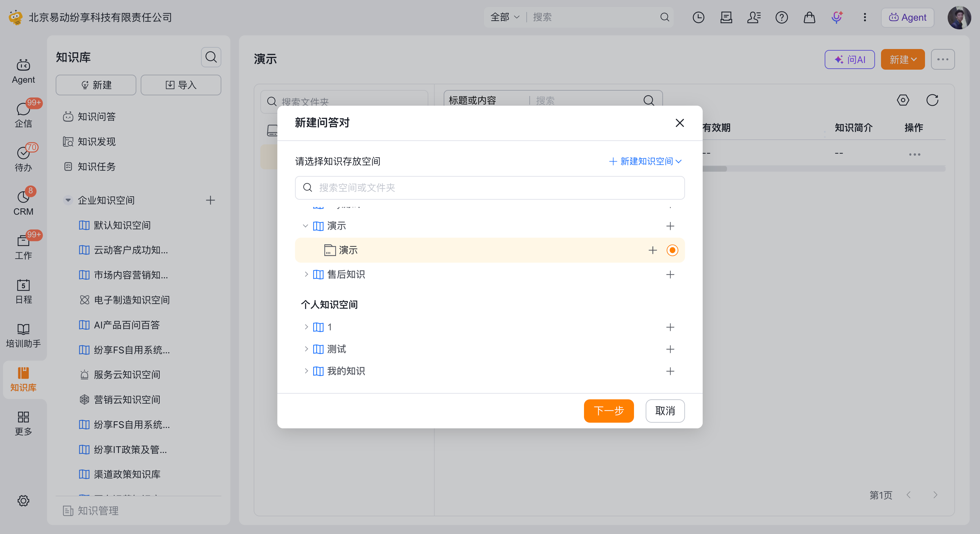980x534 pixels.
Task: Click the knowledge base search magnifier icon
Action: point(211,57)
